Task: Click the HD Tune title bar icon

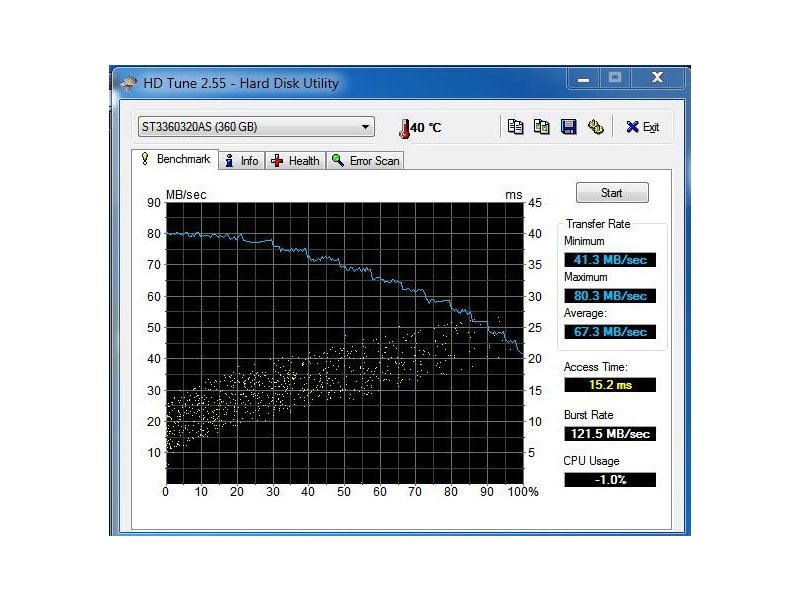Action: click(x=128, y=83)
